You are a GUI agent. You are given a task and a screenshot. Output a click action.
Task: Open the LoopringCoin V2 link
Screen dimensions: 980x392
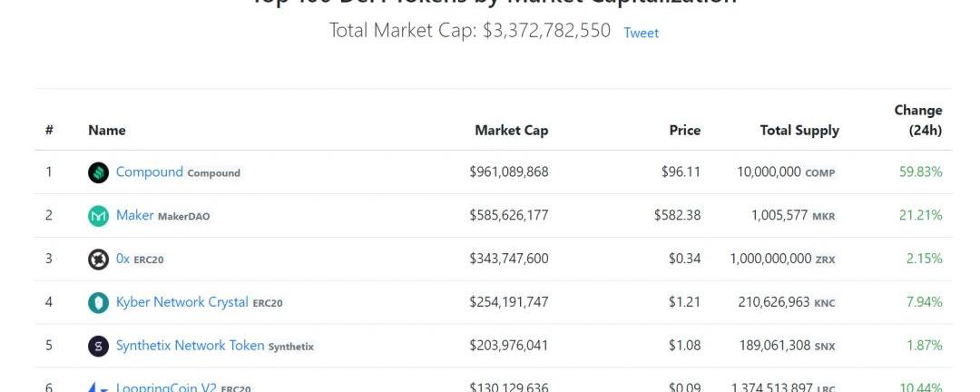coord(166,387)
